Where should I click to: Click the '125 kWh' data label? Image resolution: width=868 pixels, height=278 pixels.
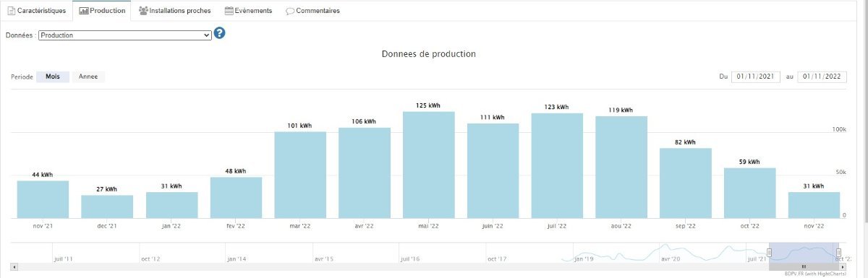(x=428, y=105)
